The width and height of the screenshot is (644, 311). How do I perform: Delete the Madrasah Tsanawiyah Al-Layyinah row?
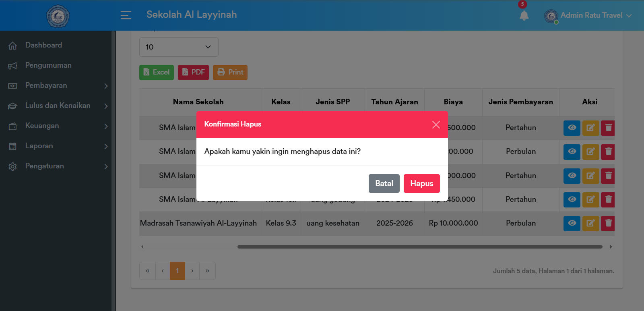(x=608, y=223)
